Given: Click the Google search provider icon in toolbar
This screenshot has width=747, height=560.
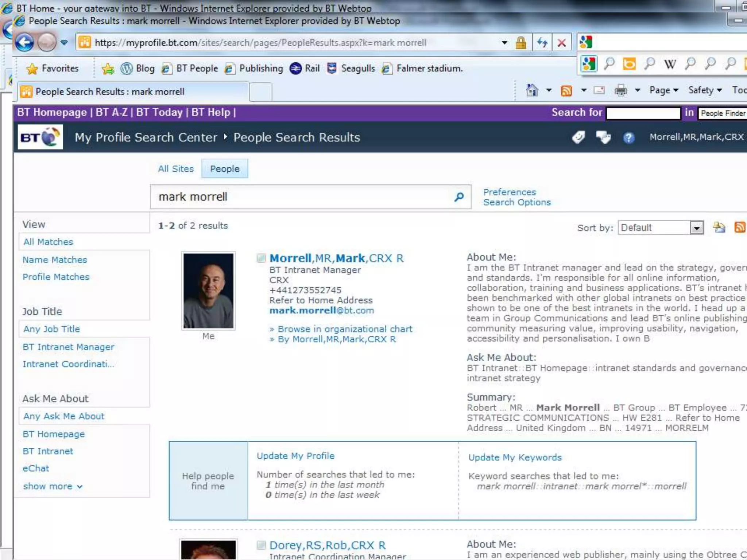Looking at the screenshot, I should click(589, 64).
